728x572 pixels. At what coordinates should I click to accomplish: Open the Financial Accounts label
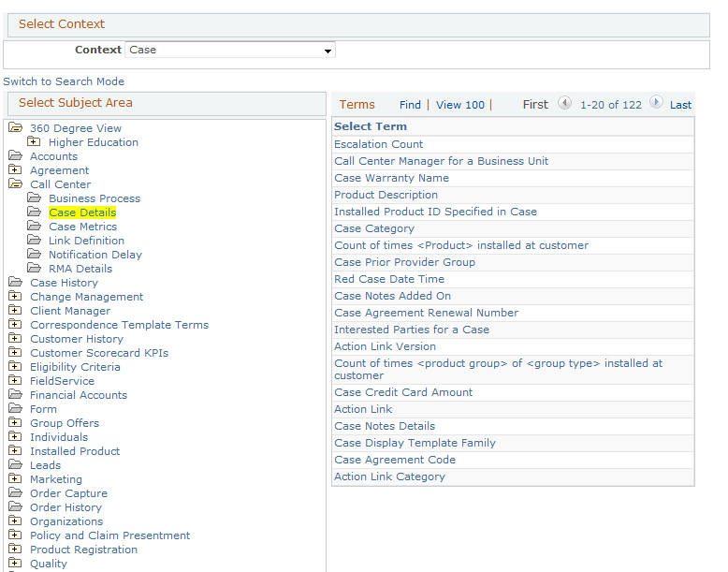click(x=79, y=395)
